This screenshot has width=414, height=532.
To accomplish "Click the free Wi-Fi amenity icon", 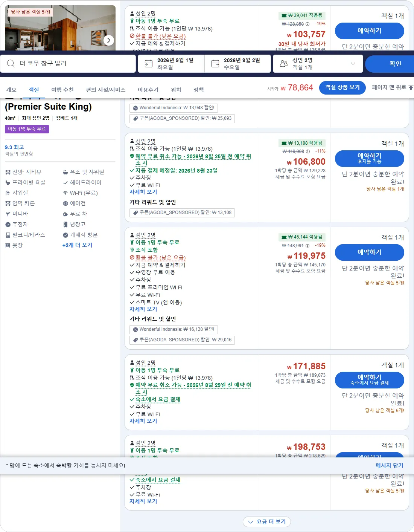I will 65,193.
